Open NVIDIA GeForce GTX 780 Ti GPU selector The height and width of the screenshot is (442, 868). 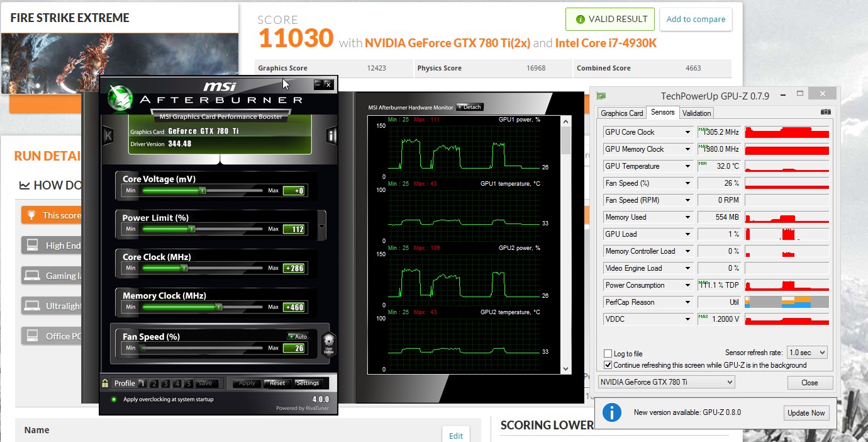coord(666,382)
